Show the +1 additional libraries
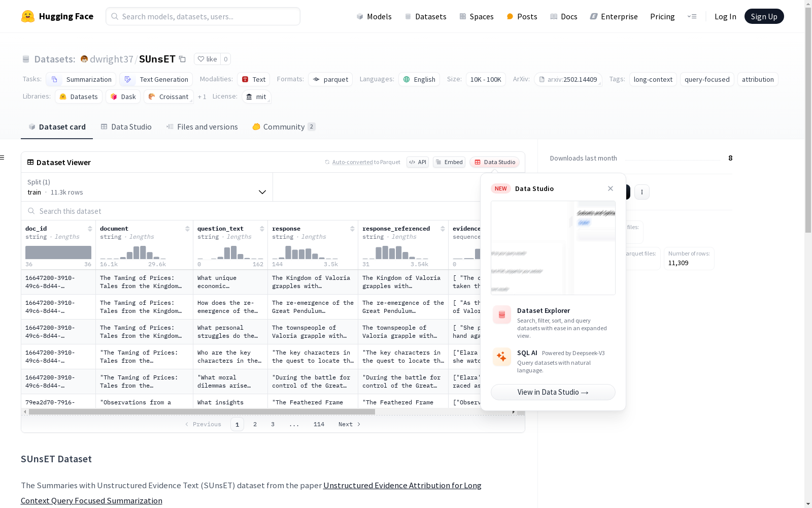This screenshot has width=812, height=508. (202, 97)
